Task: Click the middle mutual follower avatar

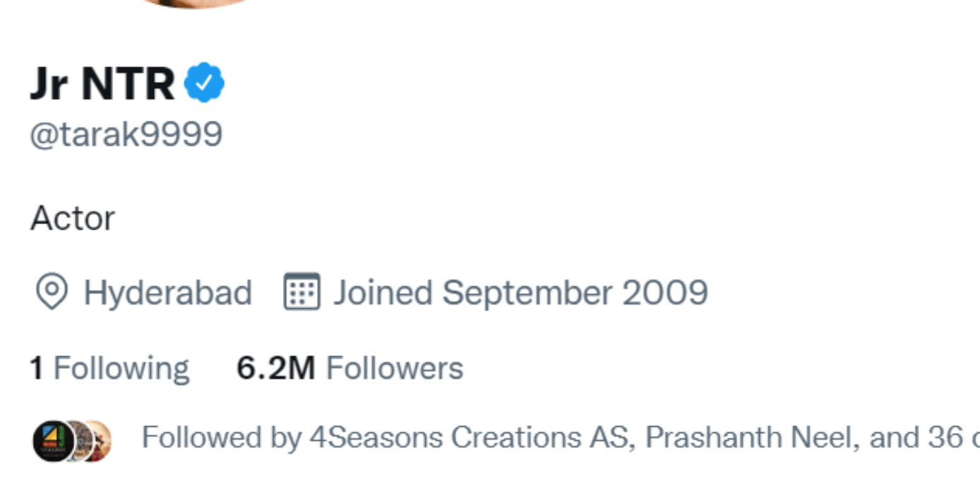Action: [x=79, y=441]
